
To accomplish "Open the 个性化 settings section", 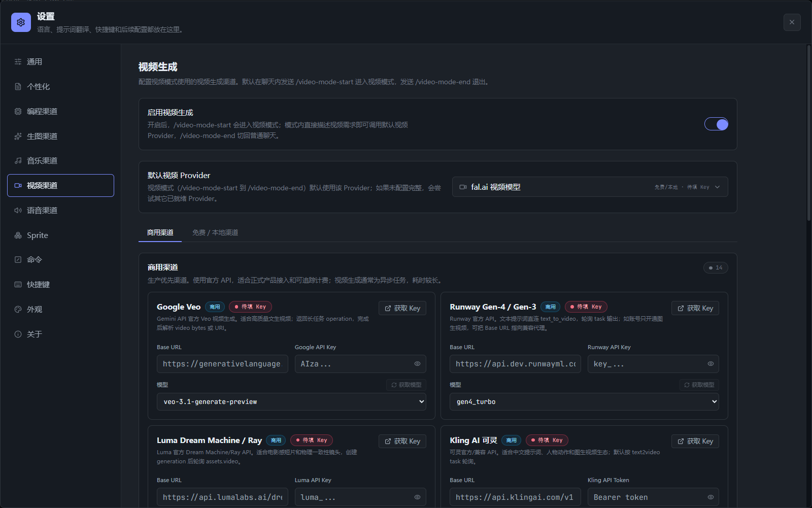I will pyautogui.click(x=60, y=87).
